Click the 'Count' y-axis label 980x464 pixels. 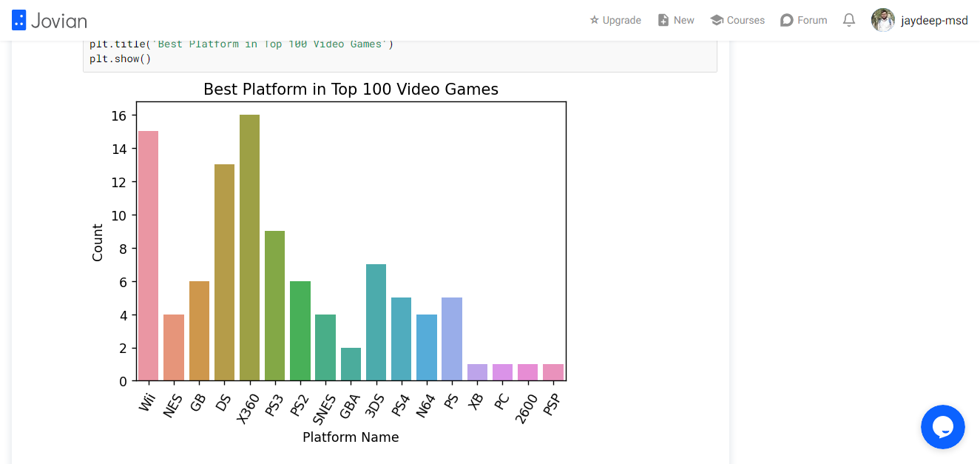pyautogui.click(x=98, y=242)
